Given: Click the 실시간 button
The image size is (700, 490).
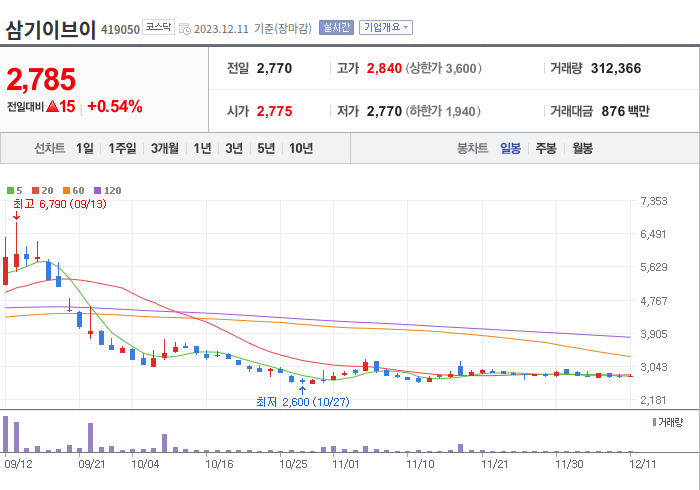Looking at the screenshot, I should pos(336,28).
